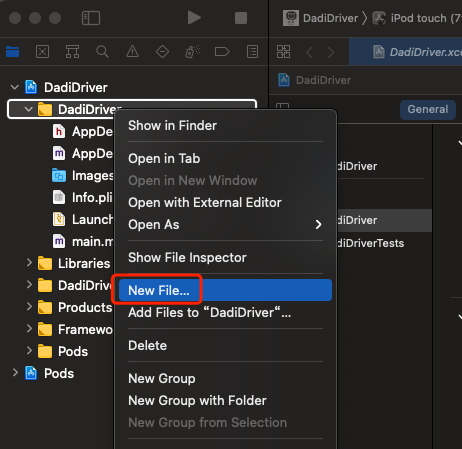Expand the Libraries folder
Image resolution: width=462 pixels, height=449 pixels.
tap(29, 263)
